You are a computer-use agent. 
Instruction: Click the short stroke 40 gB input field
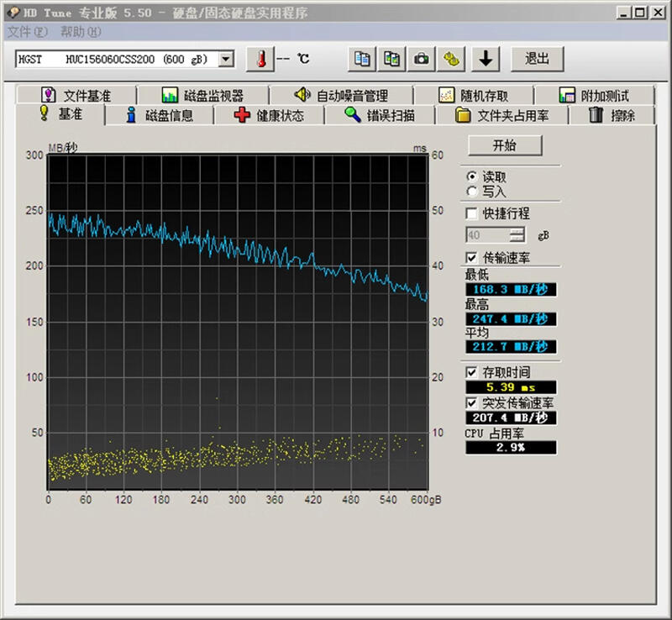[488, 235]
